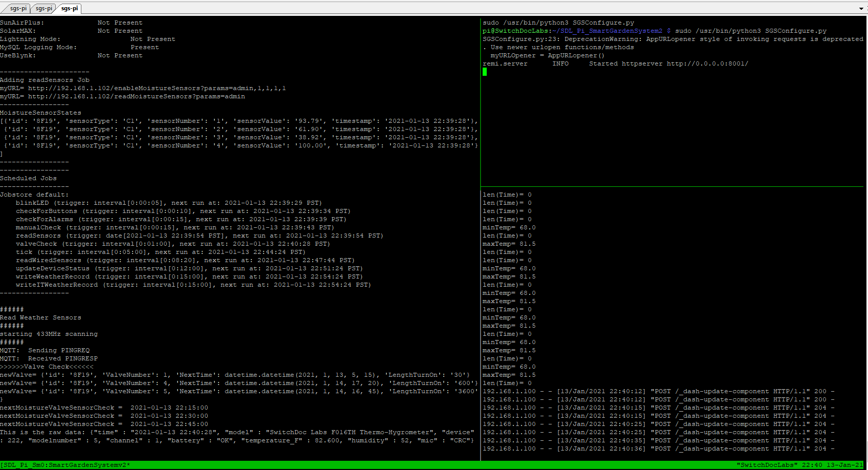868x470 pixels.
Task: Click the "SwitchDocLabs" hostname in status bar
Action: click(767, 465)
